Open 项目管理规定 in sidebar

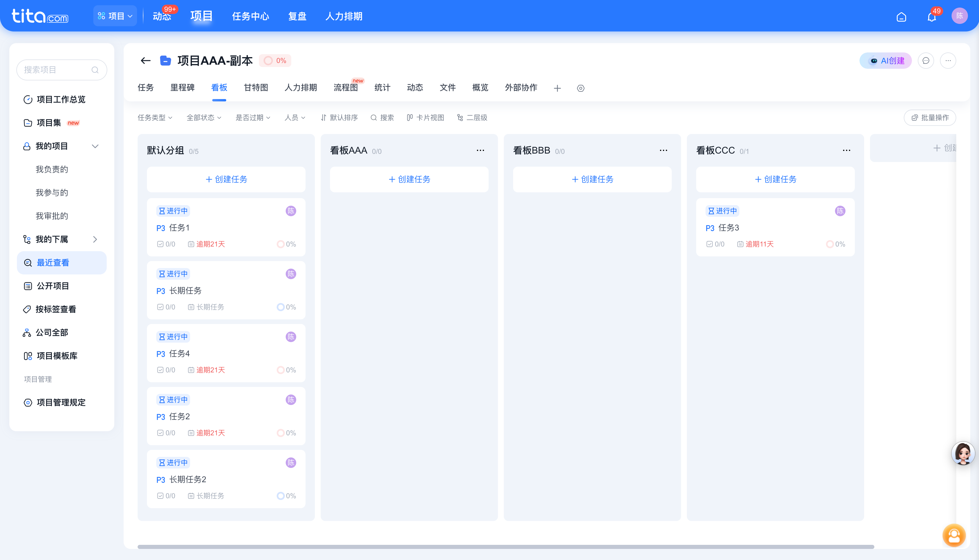[62, 402]
